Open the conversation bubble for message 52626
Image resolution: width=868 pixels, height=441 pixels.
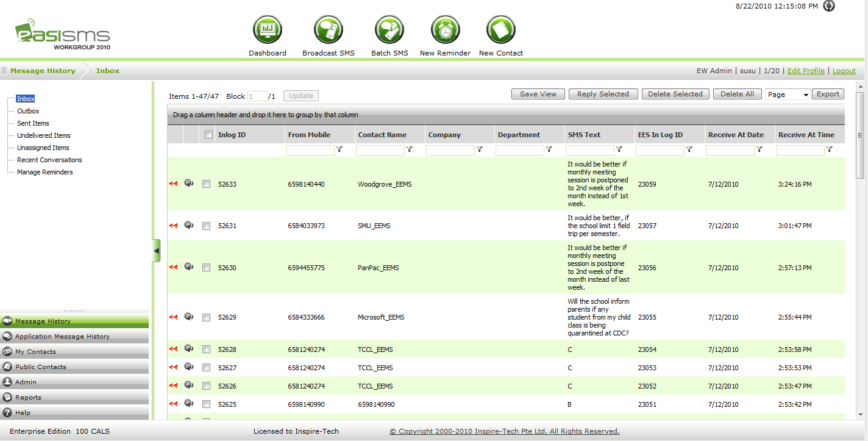coord(189,385)
